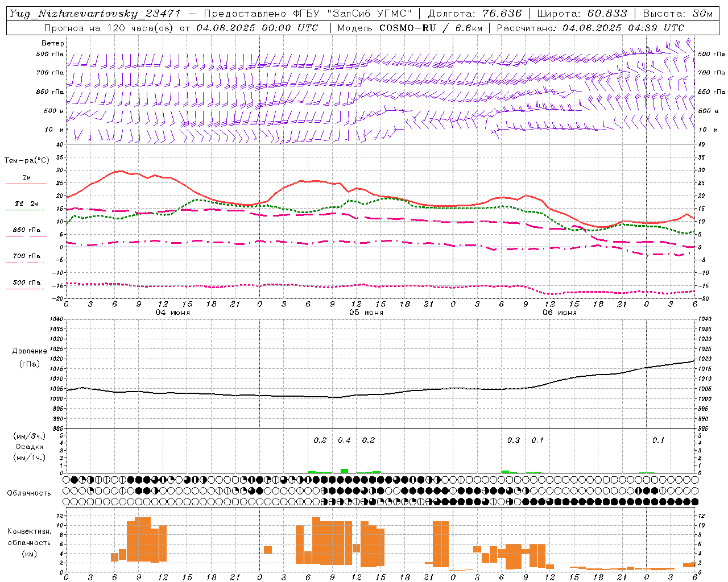Select the Облачность cloud cover label

[29, 493]
